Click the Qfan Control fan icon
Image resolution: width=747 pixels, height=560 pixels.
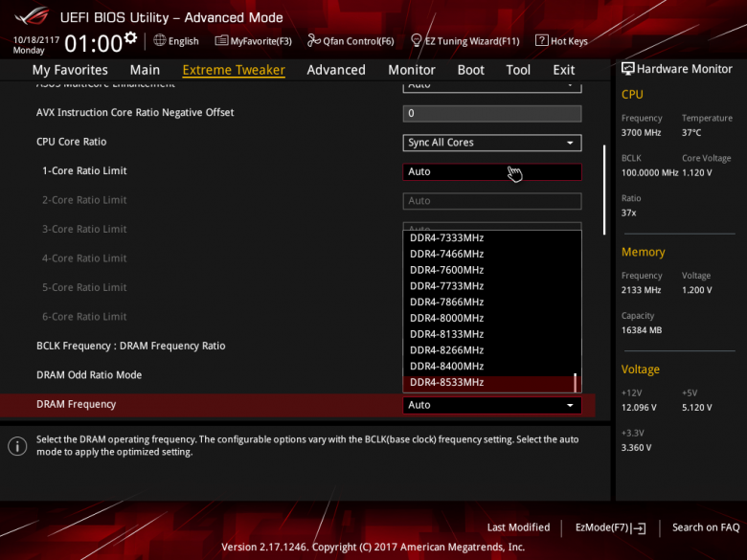(x=313, y=40)
